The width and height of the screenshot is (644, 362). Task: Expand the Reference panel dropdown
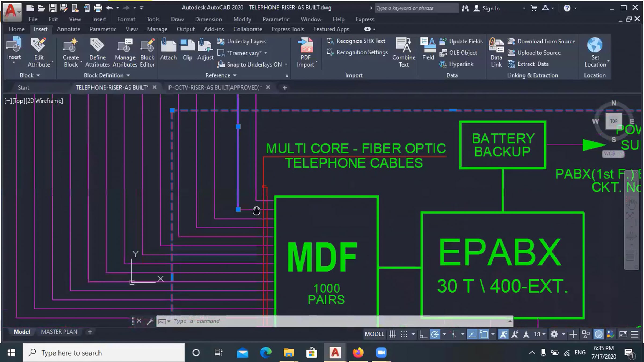221,75
